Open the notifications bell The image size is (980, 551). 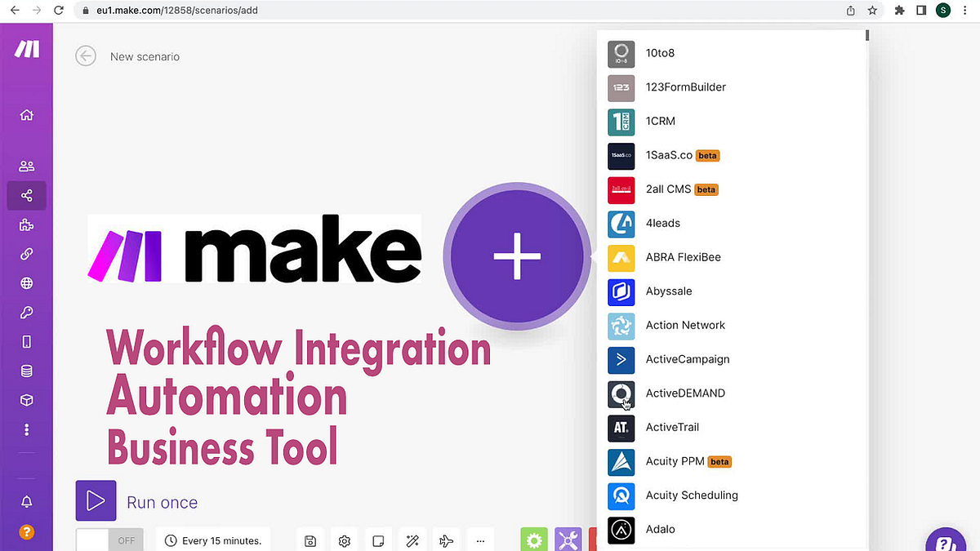(27, 501)
